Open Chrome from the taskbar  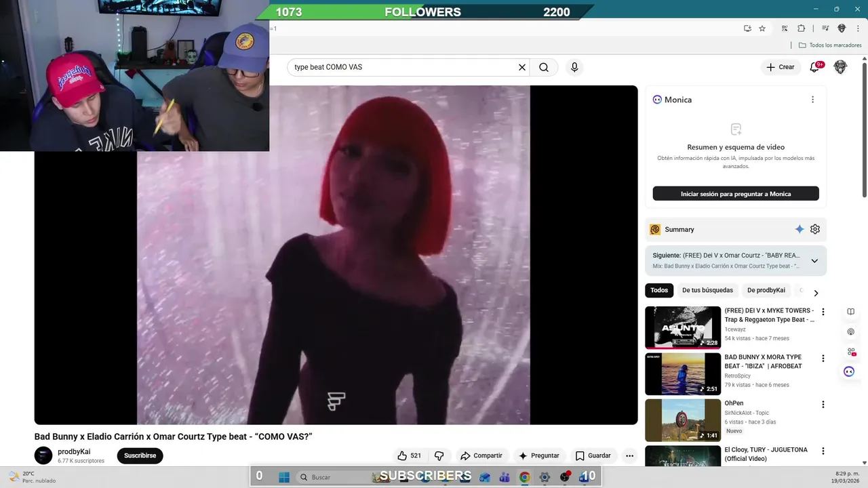coord(524,477)
